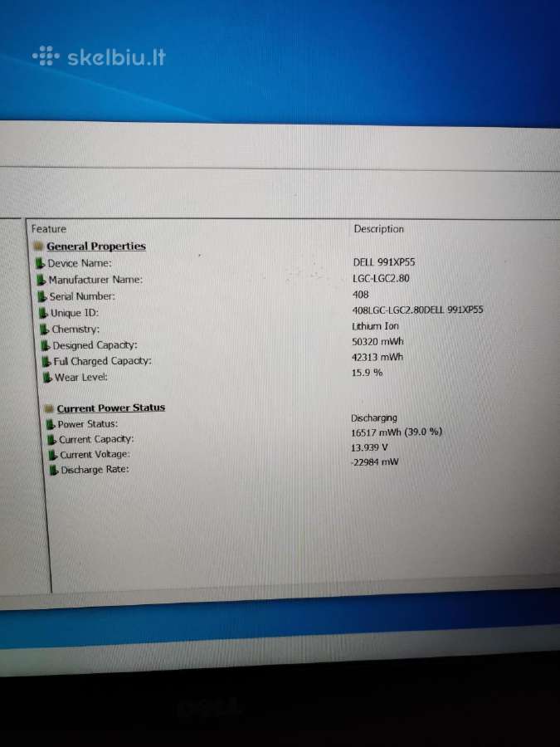The image size is (560, 747).
Task: Click the battery icon beside Full Charged Capacity
Action: coord(46,362)
